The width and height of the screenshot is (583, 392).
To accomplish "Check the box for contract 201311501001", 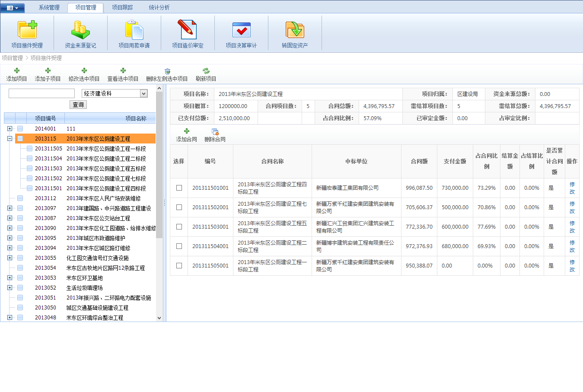I will 179,188.
